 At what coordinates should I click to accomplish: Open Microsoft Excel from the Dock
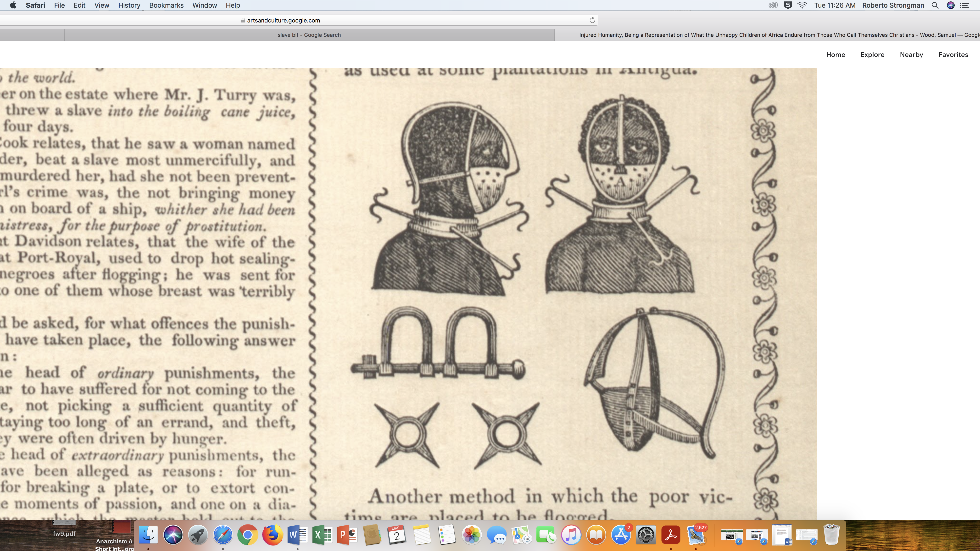[x=322, y=535]
